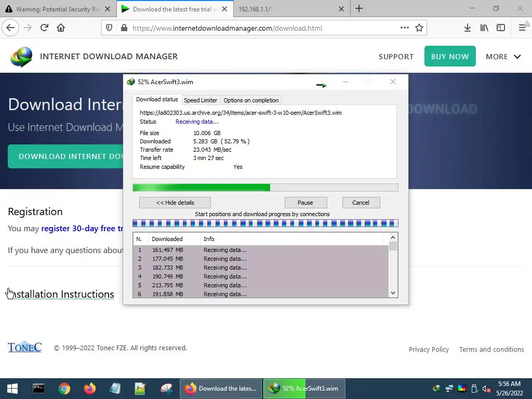Expand the MORE dropdown in site header
This screenshot has width=532, height=399.
pyautogui.click(x=503, y=57)
